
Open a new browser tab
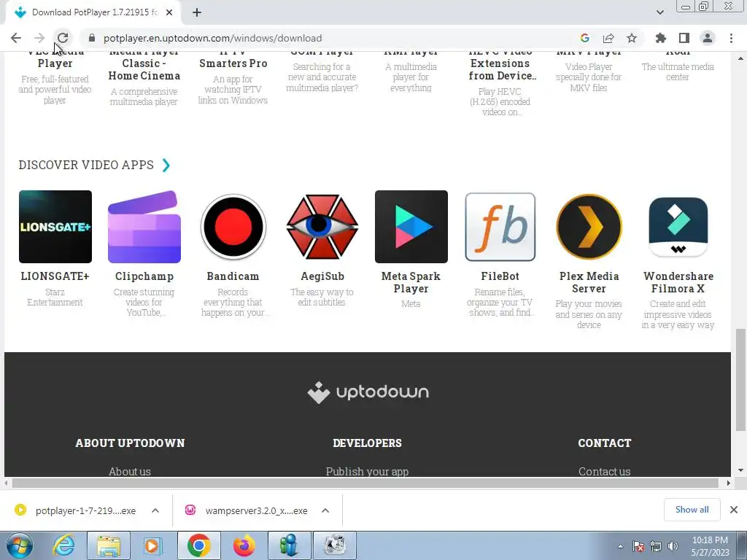[x=197, y=12]
